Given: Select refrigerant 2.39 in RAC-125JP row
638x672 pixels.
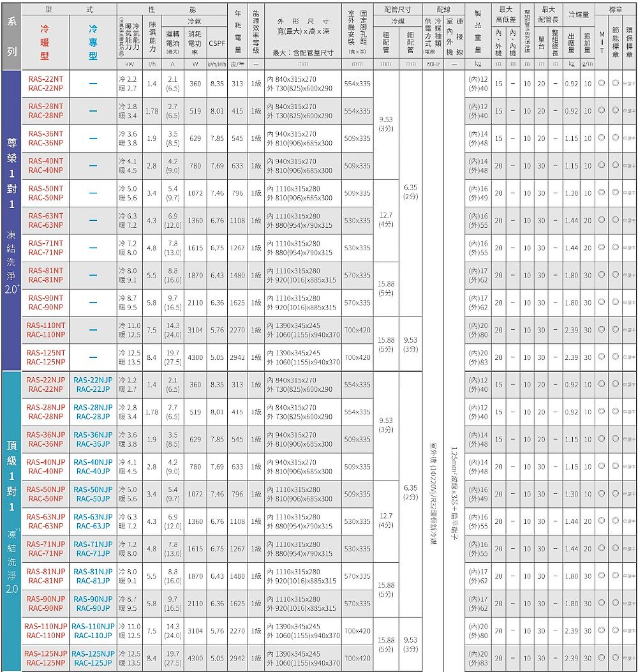Looking at the screenshot, I should coord(571,659).
